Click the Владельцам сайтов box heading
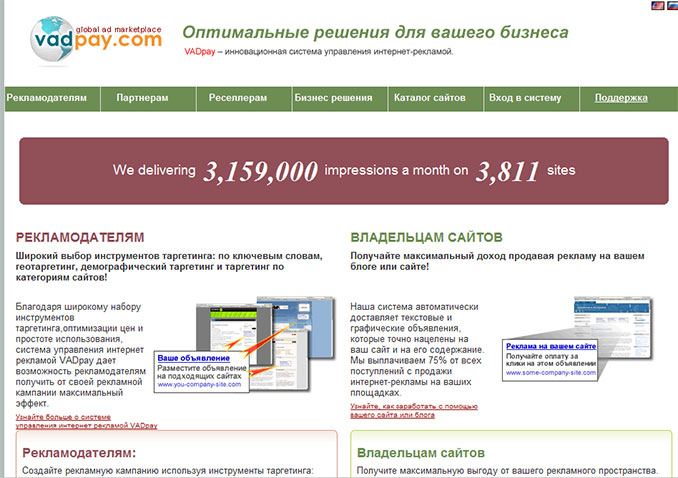This screenshot has height=478, width=678. pyautogui.click(x=421, y=453)
